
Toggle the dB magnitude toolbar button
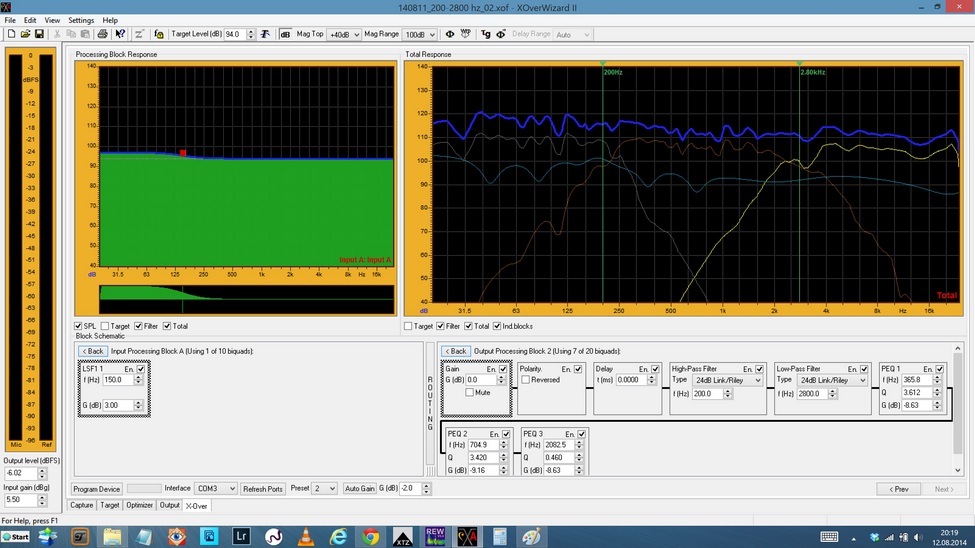tap(285, 34)
